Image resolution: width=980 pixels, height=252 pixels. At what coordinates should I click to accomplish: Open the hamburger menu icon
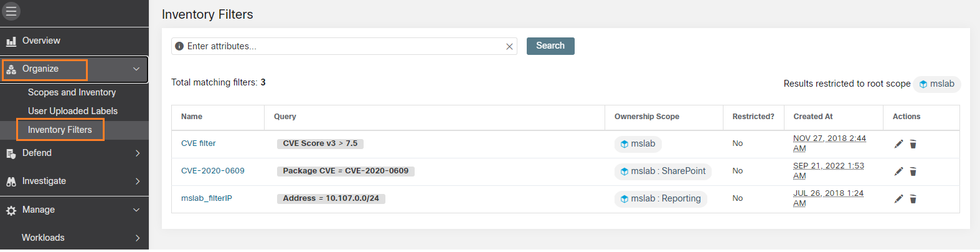11,11
